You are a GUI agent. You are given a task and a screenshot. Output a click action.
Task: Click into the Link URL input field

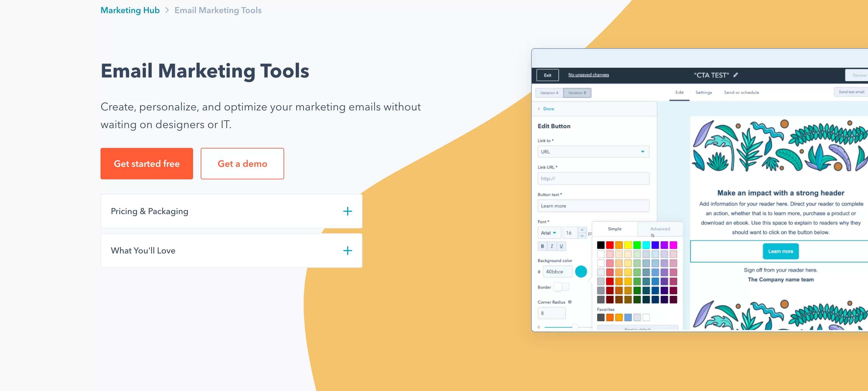[593, 178]
